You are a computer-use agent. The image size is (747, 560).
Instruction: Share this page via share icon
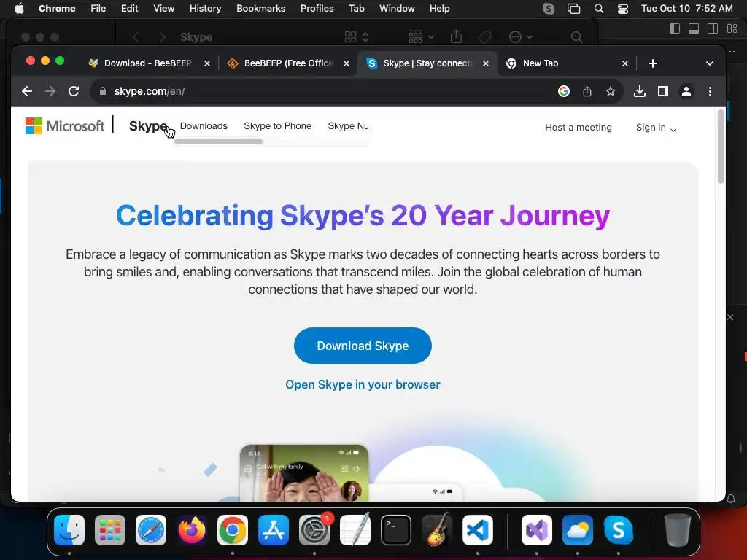(x=587, y=91)
